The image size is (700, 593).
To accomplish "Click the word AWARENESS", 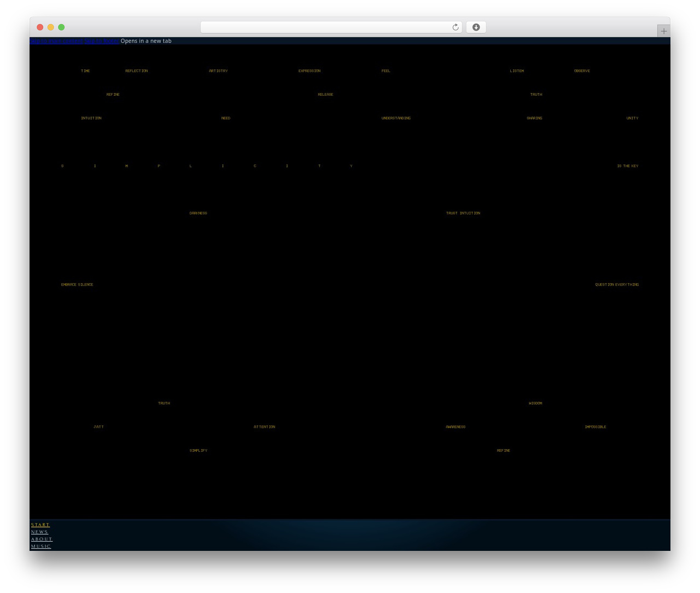I will click(x=456, y=427).
